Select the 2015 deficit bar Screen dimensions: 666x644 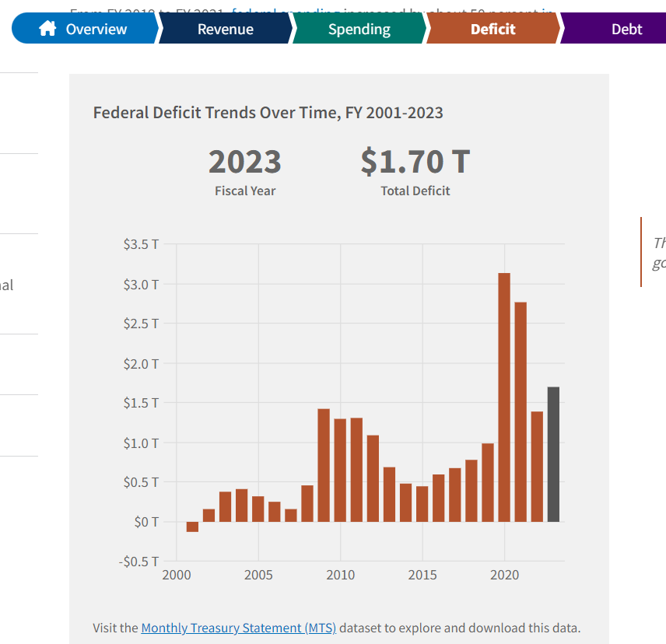pos(422,504)
